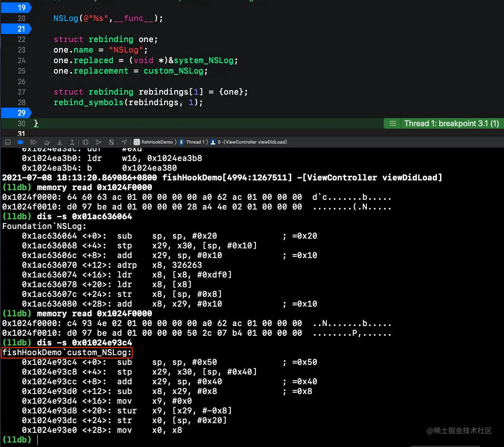Click line number 20 in the gutter

tap(21, 18)
